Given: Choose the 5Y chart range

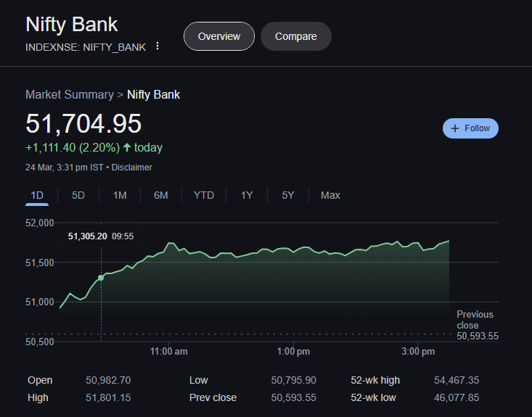Looking at the screenshot, I should point(287,195).
